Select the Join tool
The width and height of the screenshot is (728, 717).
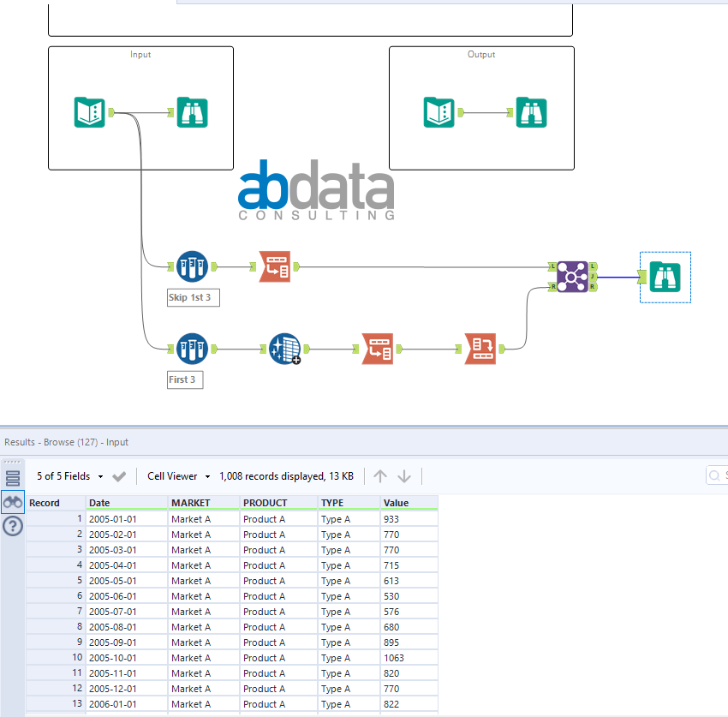click(x=572, y=277)
